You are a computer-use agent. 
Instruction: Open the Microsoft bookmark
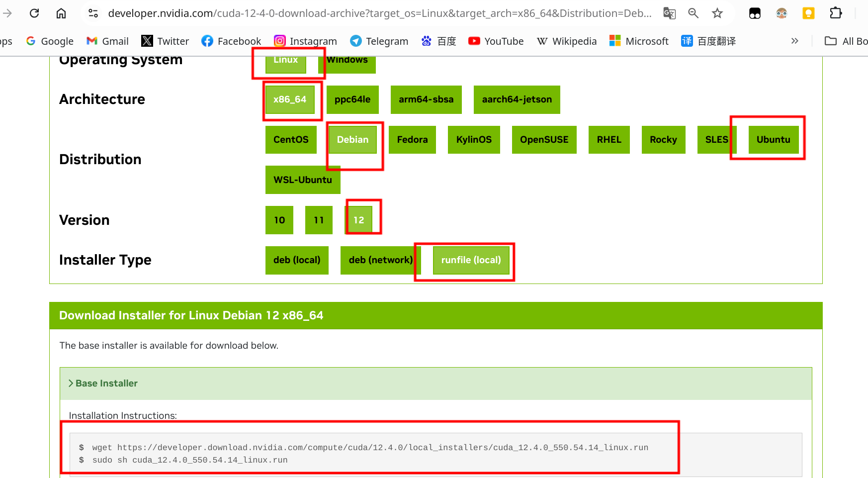tap(639, 41)
